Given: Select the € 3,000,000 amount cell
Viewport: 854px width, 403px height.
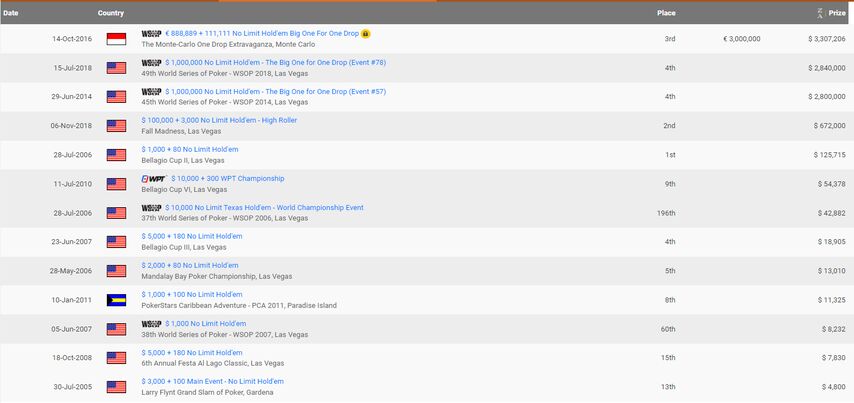Looking at the screenshot, I should [742, 39].
